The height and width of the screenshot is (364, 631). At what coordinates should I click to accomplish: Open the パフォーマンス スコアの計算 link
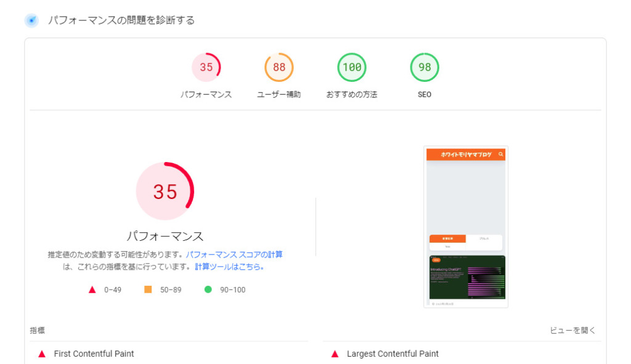tap(234, 254)
